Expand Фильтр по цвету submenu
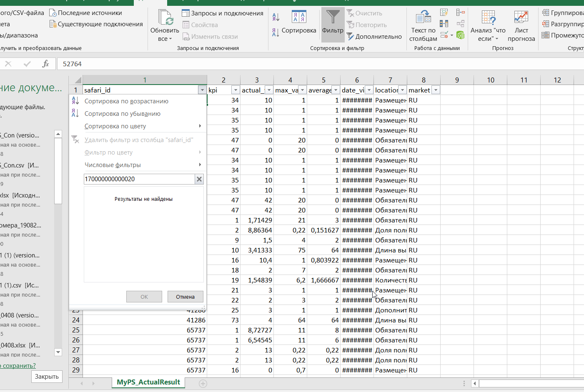Viewport: 584px width, 392px height. pyautogui.click(x=138, y=152)
